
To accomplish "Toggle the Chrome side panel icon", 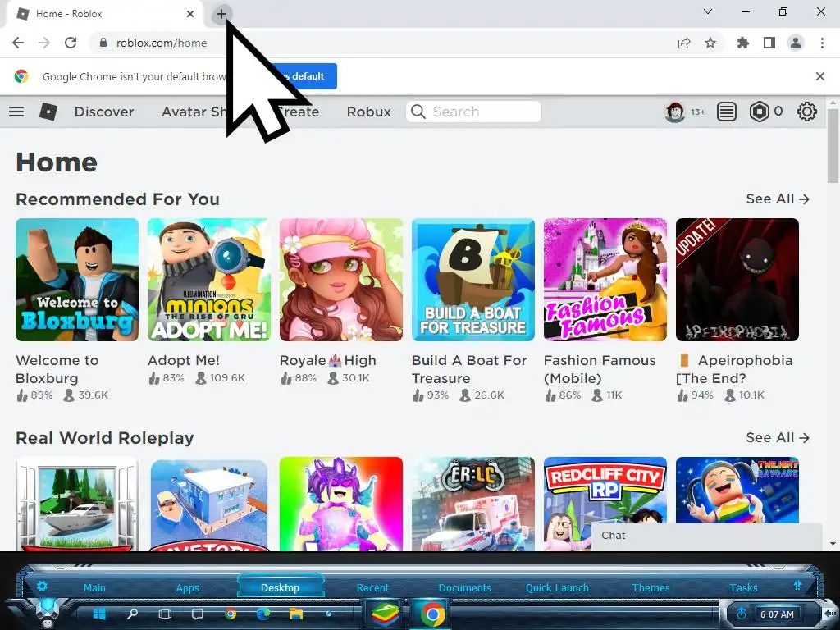I will (x=769, y=43).
